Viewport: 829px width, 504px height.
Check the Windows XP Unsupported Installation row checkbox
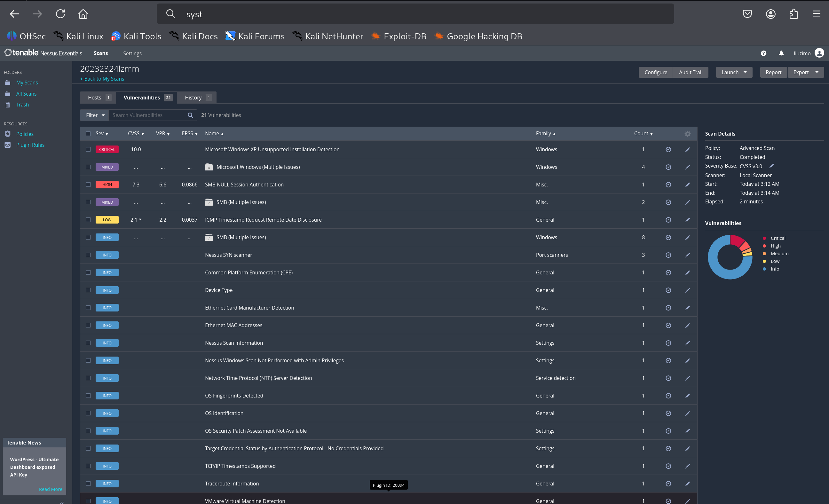[88, 149]
